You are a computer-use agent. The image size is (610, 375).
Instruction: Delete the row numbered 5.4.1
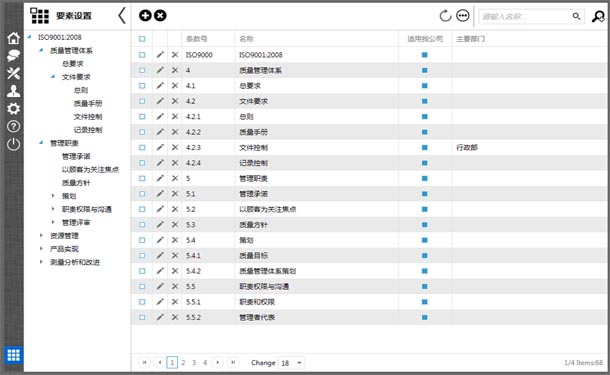175,256
